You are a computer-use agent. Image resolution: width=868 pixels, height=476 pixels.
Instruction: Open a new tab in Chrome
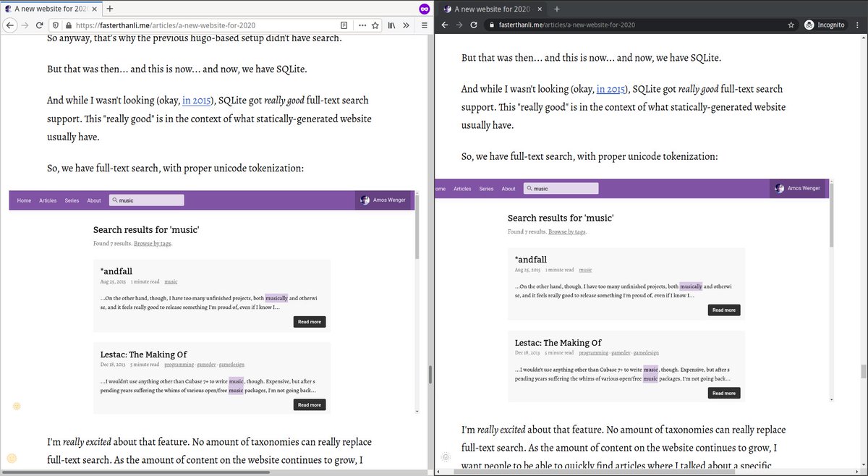(556, 9)
